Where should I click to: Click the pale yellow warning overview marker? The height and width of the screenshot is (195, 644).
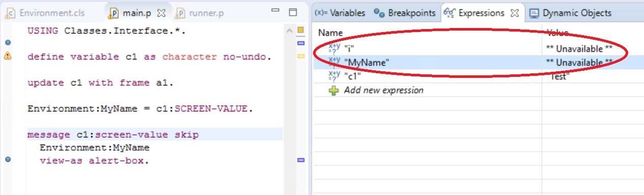coord(300,56)
